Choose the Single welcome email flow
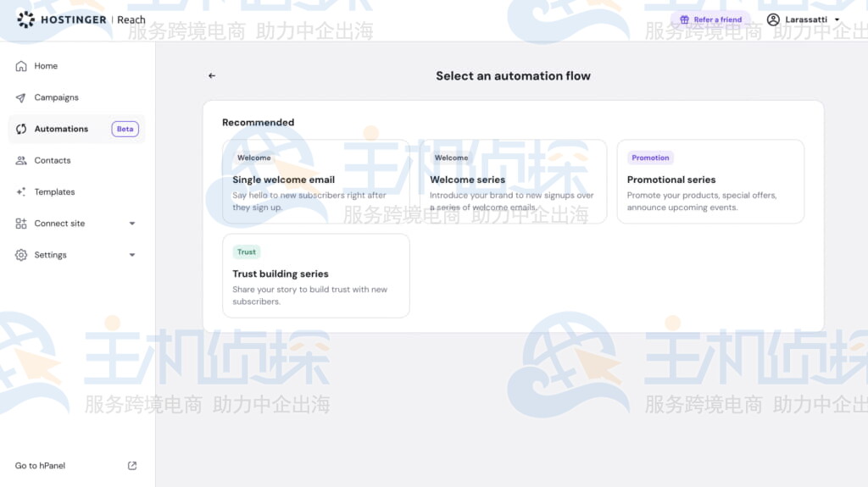Screen dimensions: 868x487 [x=316, y=181]
